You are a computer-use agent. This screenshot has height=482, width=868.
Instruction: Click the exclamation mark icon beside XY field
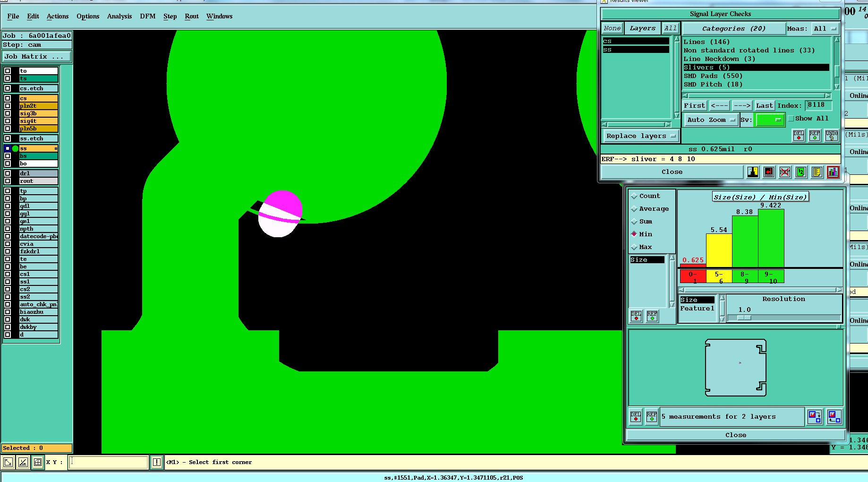click(157, 462)
